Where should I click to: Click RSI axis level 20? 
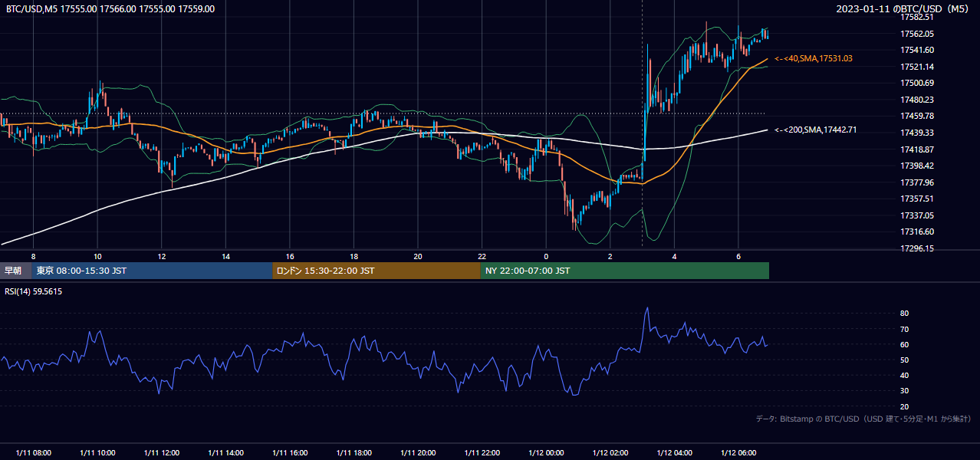[904, 406]
